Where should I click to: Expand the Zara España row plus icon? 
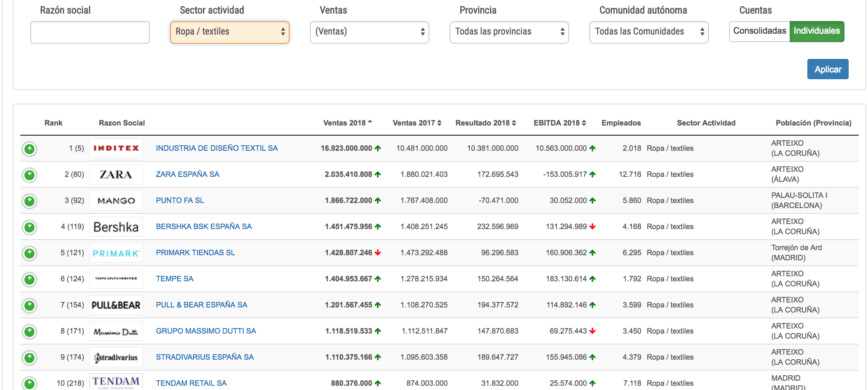pos(29,175)
